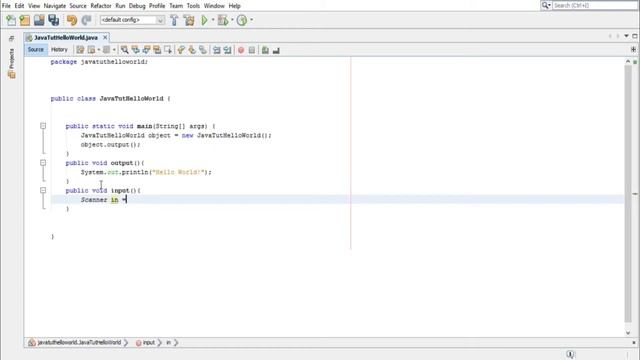
Task: Click Find Previous Occurrence icon
Action: point(136,50)
